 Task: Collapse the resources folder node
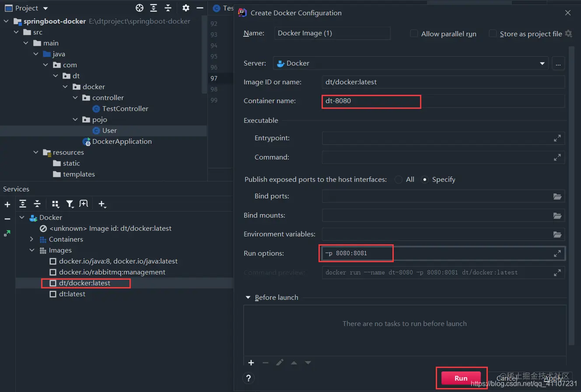[x=36, y=153]
